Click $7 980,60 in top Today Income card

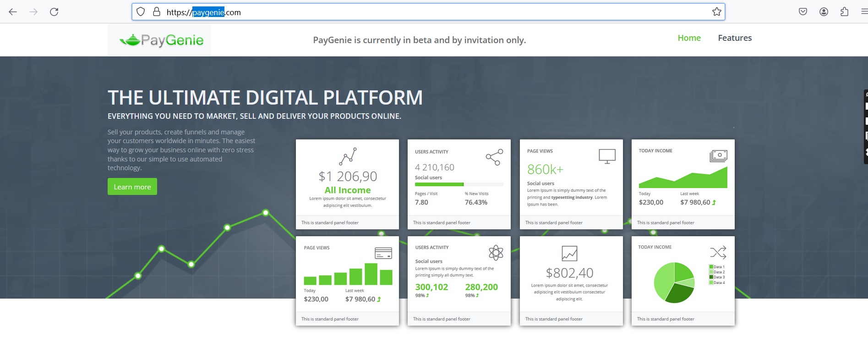(x=695, y=202)
